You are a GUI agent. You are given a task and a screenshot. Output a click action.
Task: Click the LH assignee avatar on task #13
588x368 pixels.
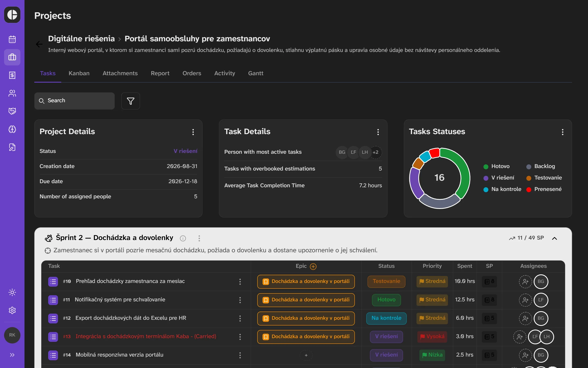tap(546, 337)
